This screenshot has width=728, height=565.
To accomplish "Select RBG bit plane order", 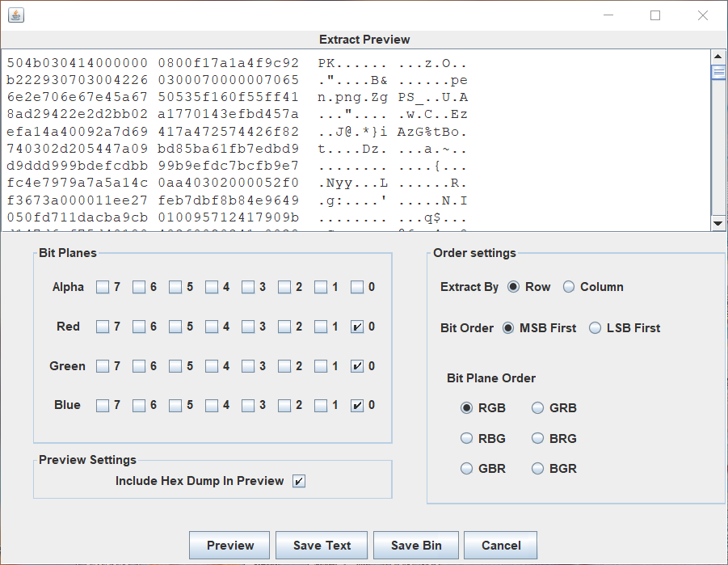I will click(466, 438).
